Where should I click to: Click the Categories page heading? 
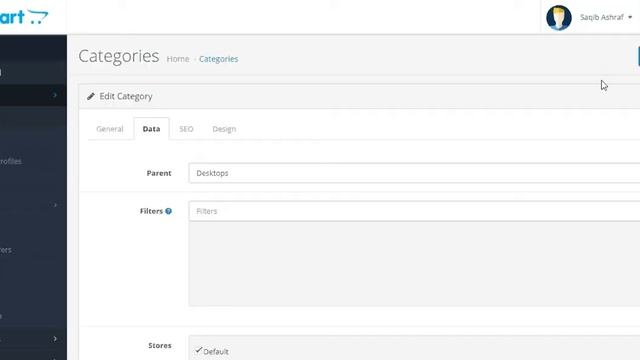(119, 56)
